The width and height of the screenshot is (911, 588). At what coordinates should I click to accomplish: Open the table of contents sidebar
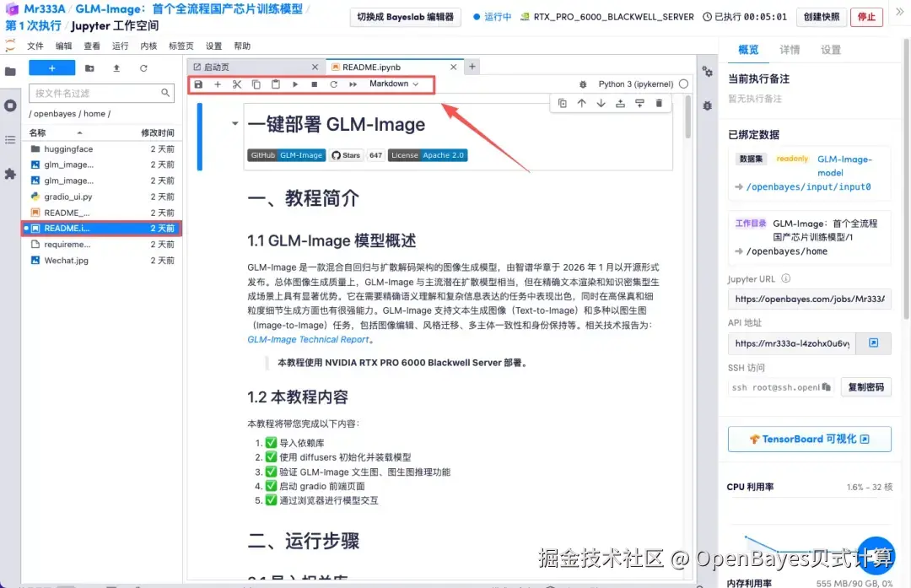click(x=10, y=140)
